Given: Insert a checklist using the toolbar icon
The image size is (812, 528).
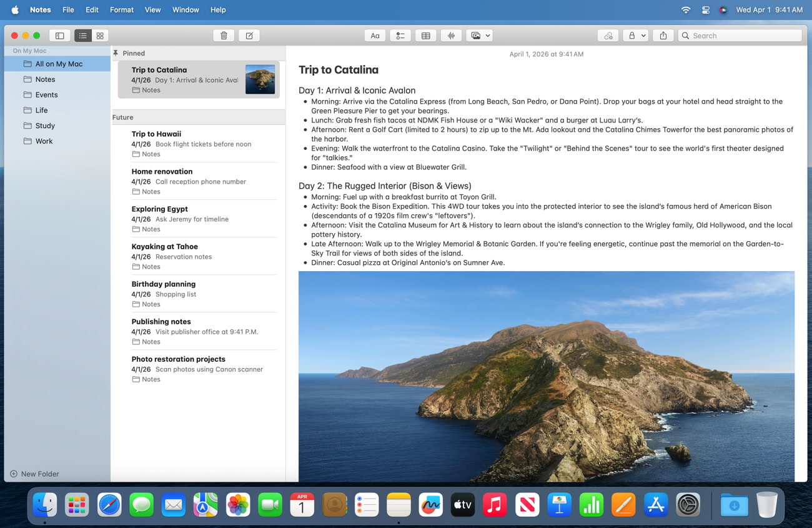Looking at the screenshot, I should pyautogui.click(x=400, y=36).
